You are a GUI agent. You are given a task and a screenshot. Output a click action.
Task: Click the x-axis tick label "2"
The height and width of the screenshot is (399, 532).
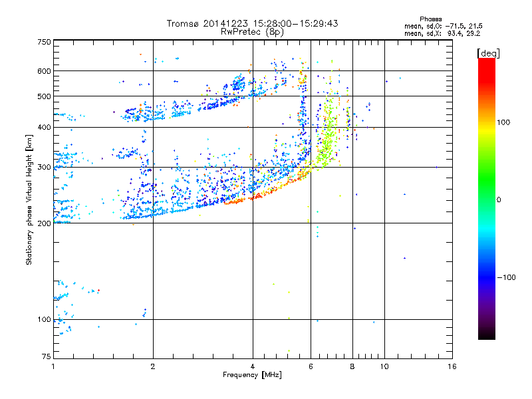[153, 366]
